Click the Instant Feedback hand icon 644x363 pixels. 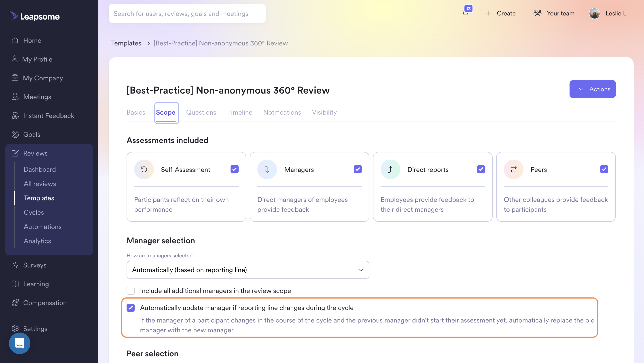coord(15,115)
